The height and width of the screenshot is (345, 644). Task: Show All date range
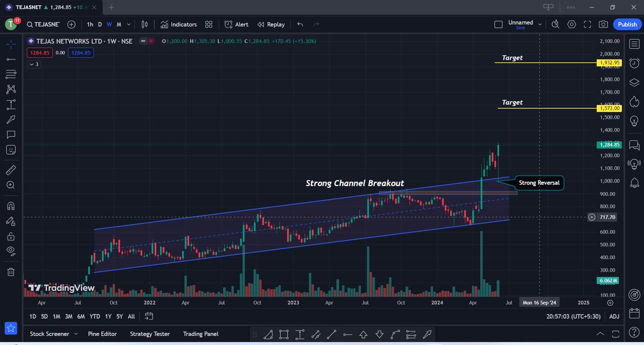click(x=131, y=317)
